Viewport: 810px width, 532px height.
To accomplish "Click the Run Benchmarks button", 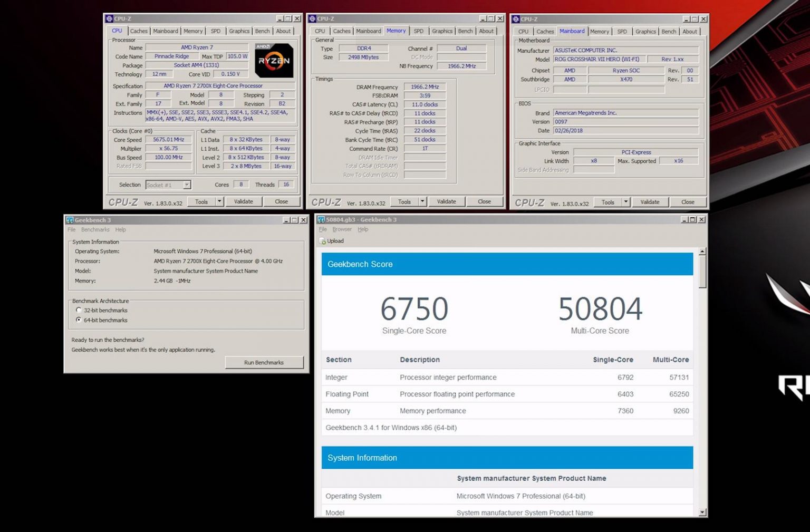I will [264, 362].
